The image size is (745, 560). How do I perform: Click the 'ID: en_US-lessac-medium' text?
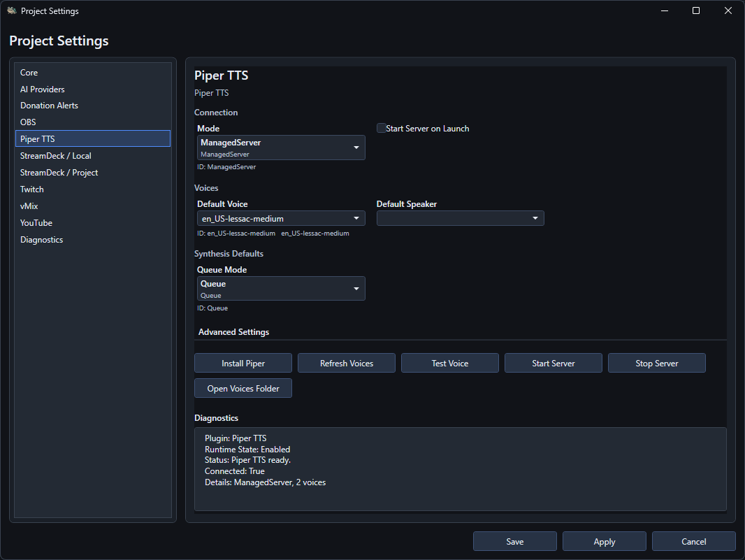(x=236, y=234)
